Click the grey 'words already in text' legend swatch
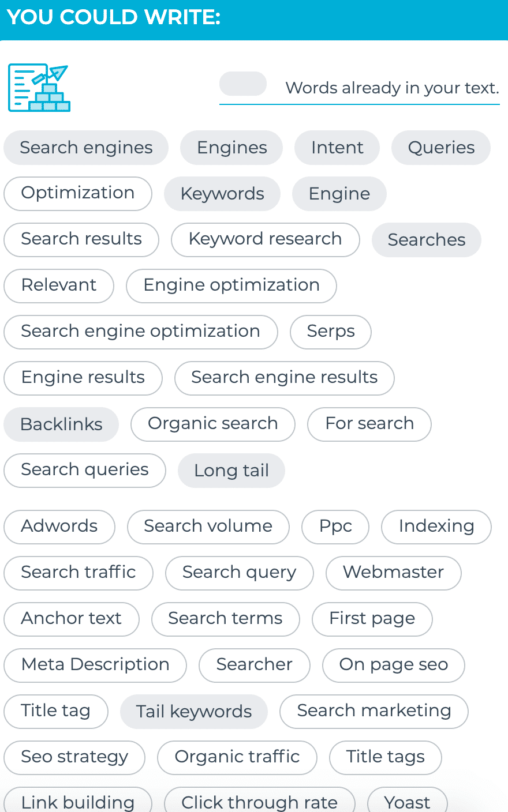This screenshot has height=812, width=508. [x=243, y=84]
